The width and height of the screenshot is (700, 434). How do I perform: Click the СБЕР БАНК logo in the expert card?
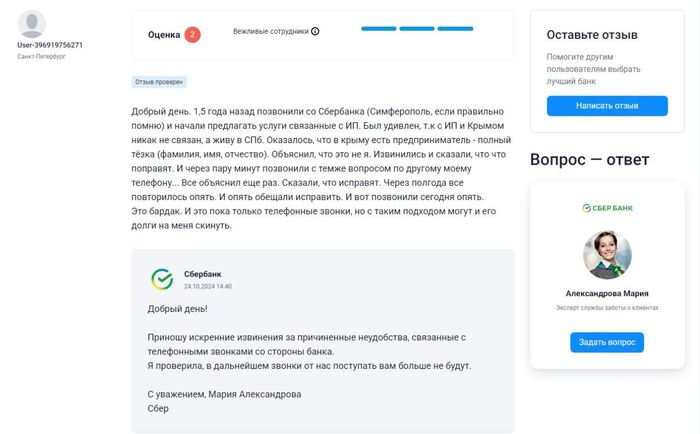tap(607, 208)
